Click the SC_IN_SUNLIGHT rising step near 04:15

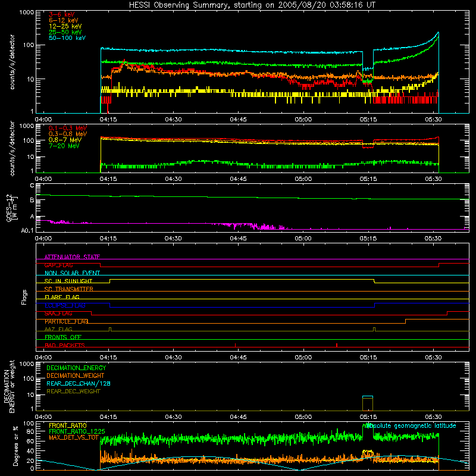pyautogui.click(x=110, y=281)
